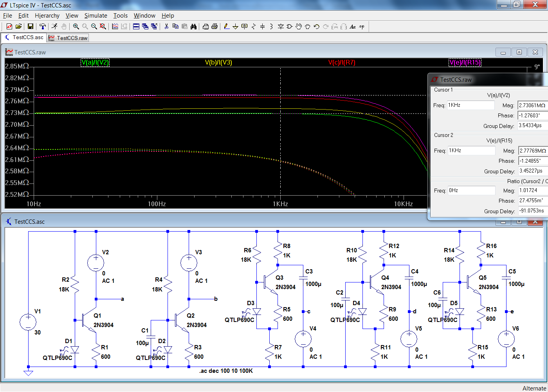Open the Tools menu
The width and height of the screenshot is (548, 392).
[121, 16]
